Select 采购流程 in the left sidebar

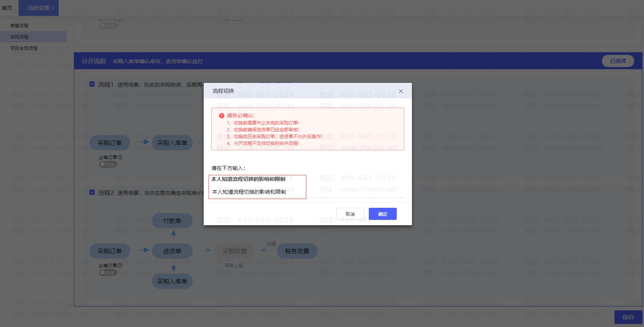19,37
